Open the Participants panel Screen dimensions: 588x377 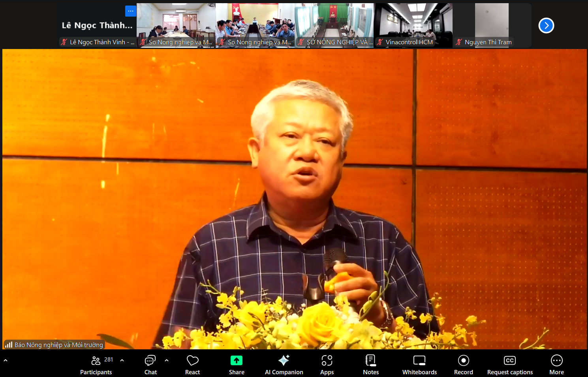tap(96, 365)
